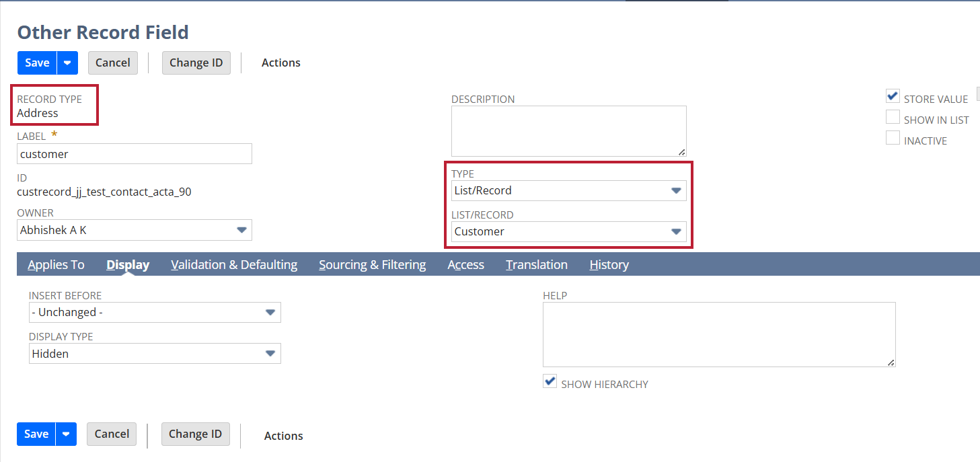The width and height of the screenshot is (980, 462).
Task: Expand the Display Type dropdown showing Hidden
Action: click(x=155, y=353)
